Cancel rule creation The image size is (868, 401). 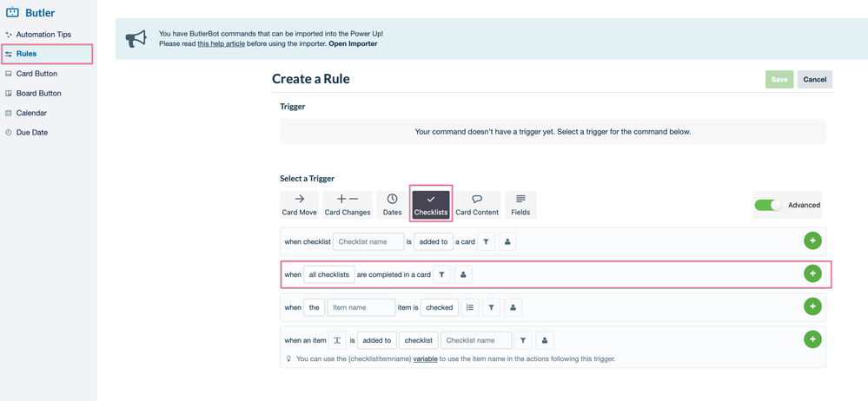[815, 80]
